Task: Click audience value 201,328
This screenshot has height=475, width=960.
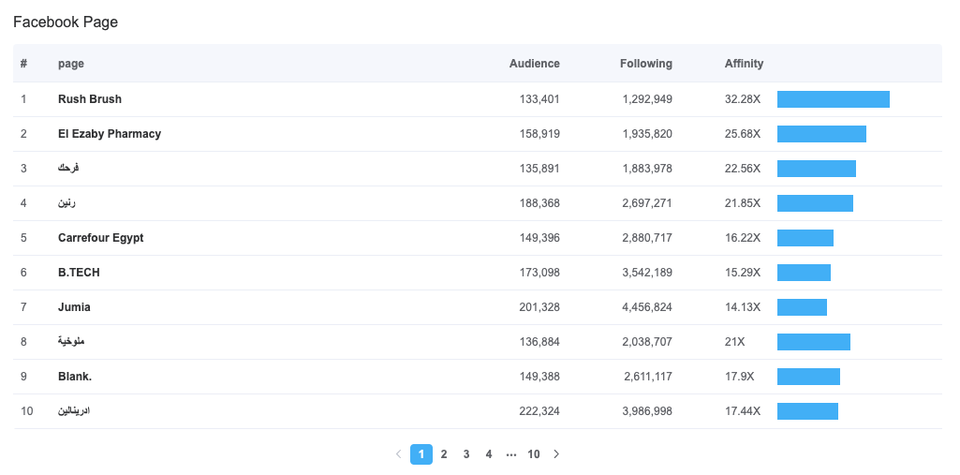Action: click(539, 307)
